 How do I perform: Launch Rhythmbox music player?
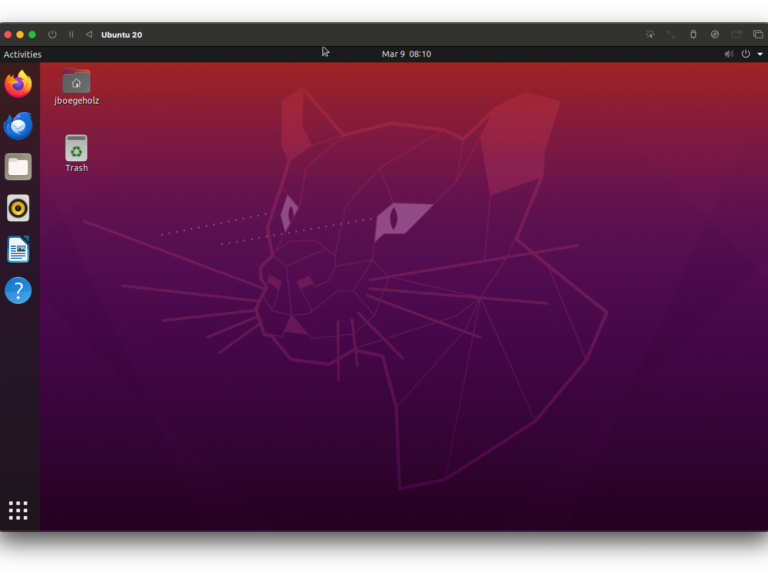click(18, 208)
